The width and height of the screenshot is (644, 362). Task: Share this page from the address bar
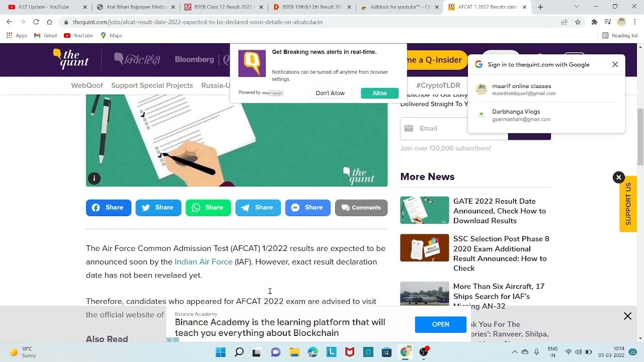(x=564, y=22)
